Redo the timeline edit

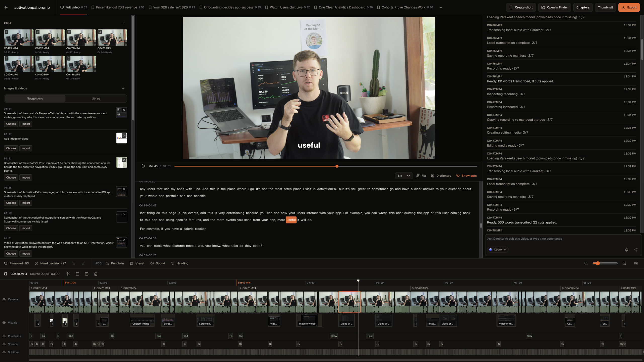(83, 263)
